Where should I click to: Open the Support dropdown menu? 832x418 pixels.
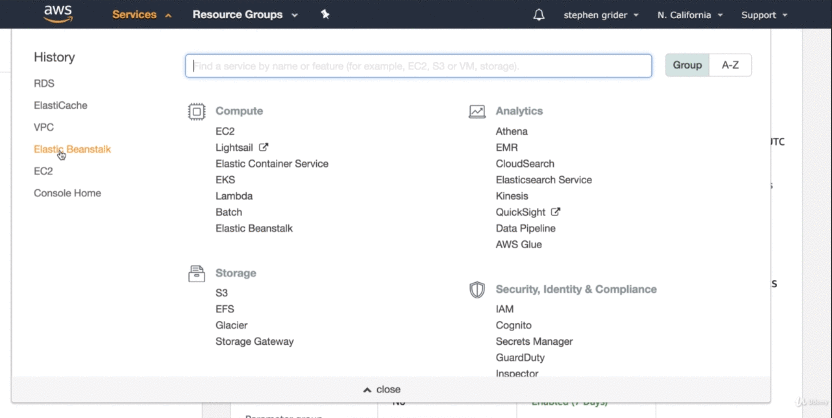pos(764,15)
